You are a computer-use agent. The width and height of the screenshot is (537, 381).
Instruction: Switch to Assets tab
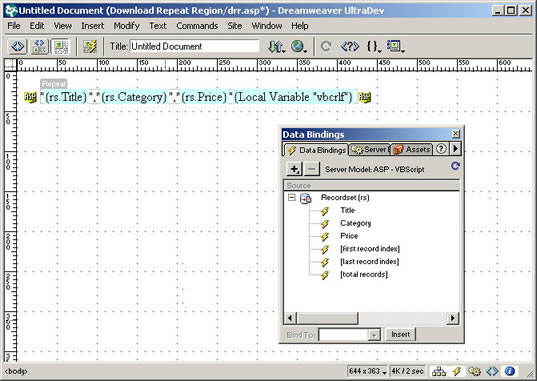click(x=412, y=150)
